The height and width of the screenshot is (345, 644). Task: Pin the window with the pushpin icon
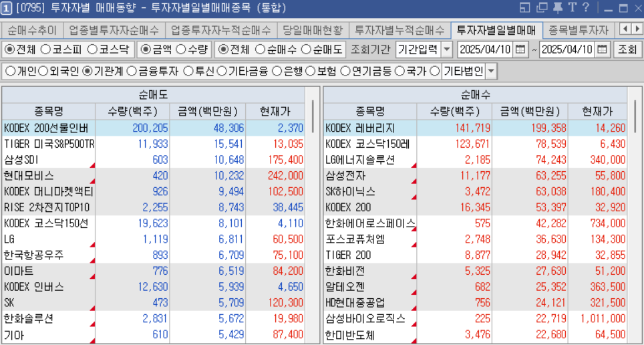point(558,7)
